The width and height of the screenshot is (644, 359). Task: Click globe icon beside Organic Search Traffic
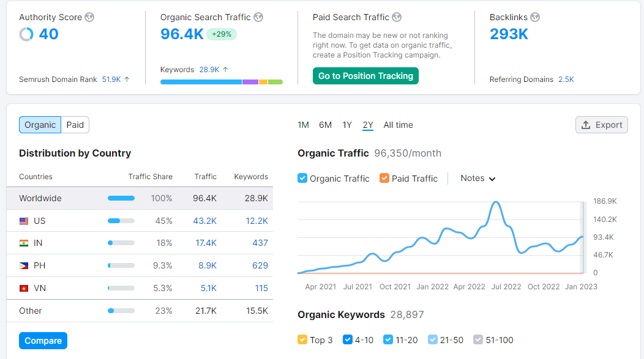(x=258, y=17)
